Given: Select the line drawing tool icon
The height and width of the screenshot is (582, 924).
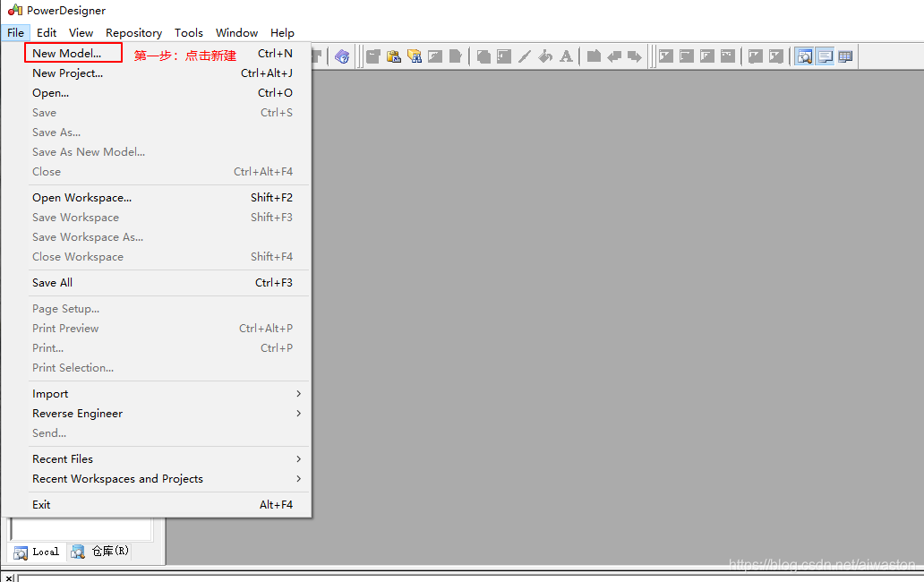Looking at the screenshot, I should 525,56.
